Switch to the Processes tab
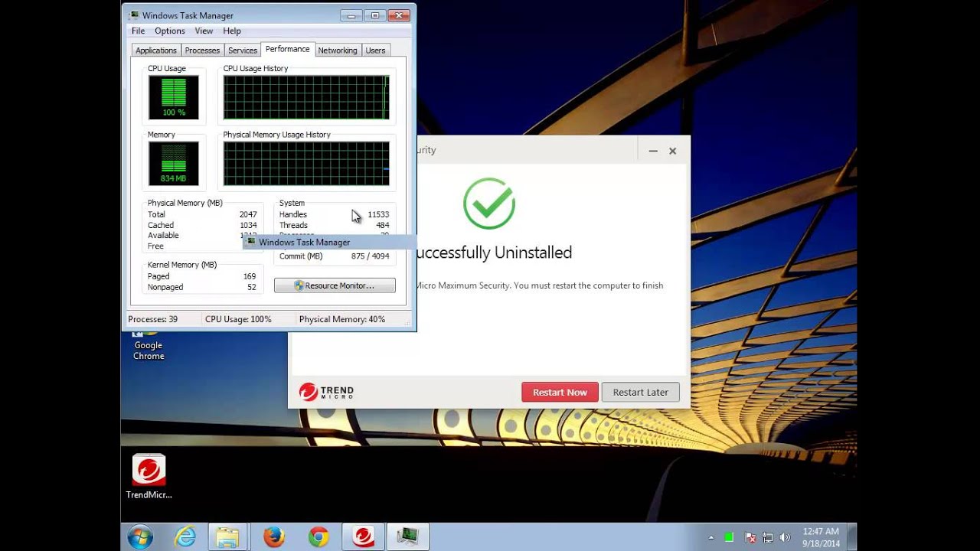The width and height of the screenshot is (980, 551). point(203,51)
